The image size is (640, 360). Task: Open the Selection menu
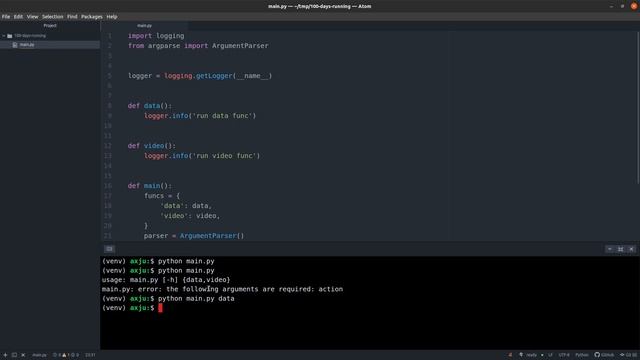click(53, 17)
